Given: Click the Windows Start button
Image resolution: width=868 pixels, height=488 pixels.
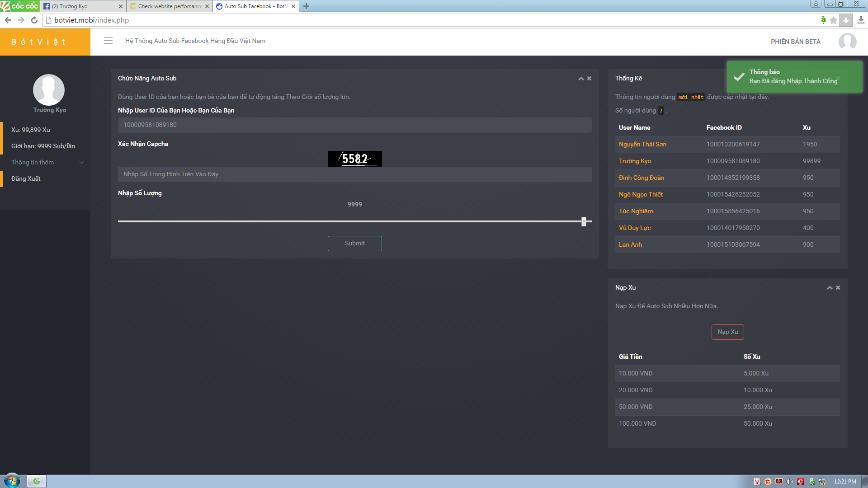Looking at the screenshot, I should [12, 481].
